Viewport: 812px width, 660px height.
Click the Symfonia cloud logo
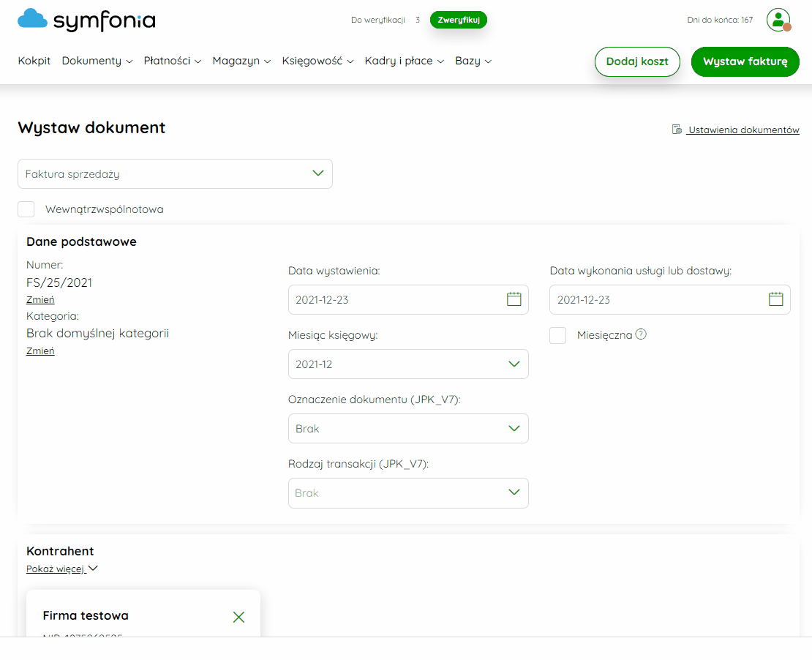(33, 18)
